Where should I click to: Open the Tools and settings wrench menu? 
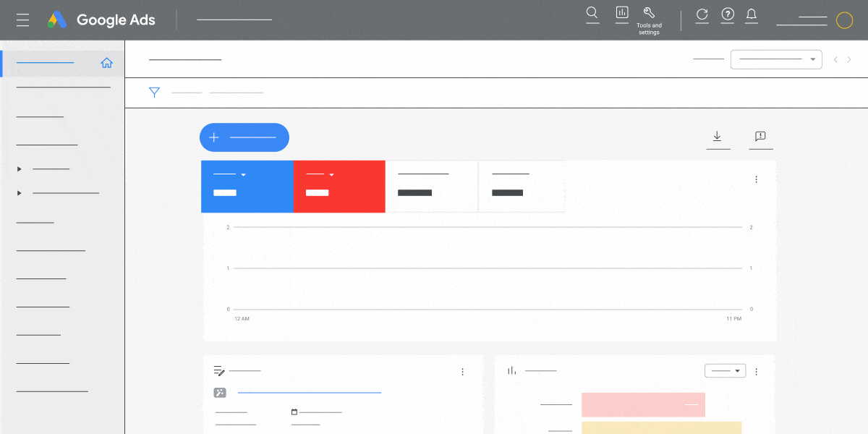[649, 14]
